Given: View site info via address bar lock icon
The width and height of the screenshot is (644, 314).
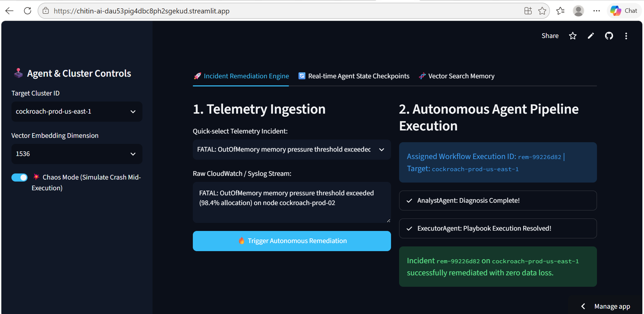Looking at the screenshot, I should tap(46, 11).
